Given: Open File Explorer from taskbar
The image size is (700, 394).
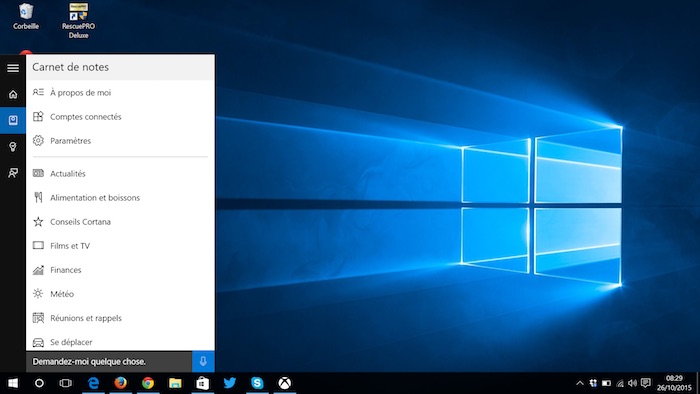Looking at the screenshot, I should 175,383.
